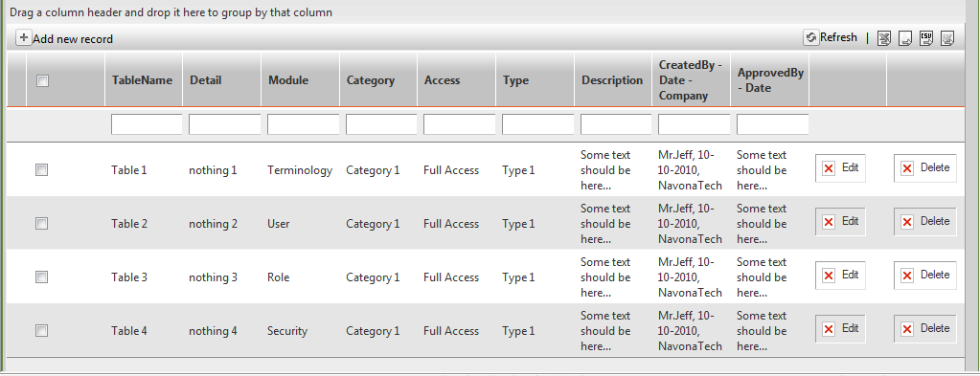Focus the Type filter box
This screenshot has height=376, width=980.
(537, 124)
